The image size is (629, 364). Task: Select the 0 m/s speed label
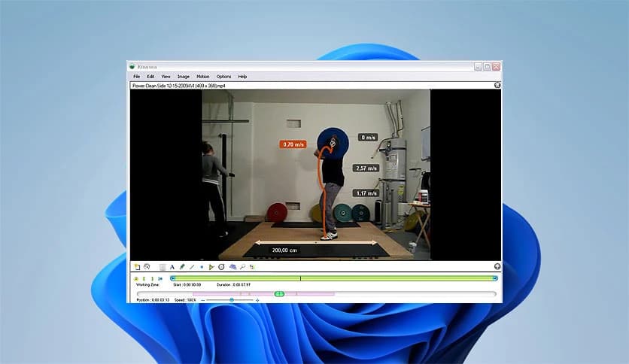(x=368, y=137)
